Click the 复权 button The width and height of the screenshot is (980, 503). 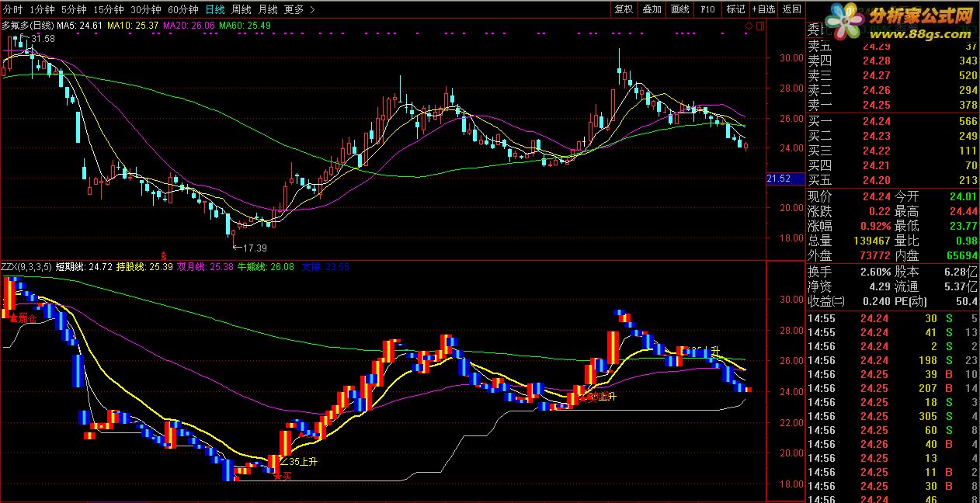point(624,9)
